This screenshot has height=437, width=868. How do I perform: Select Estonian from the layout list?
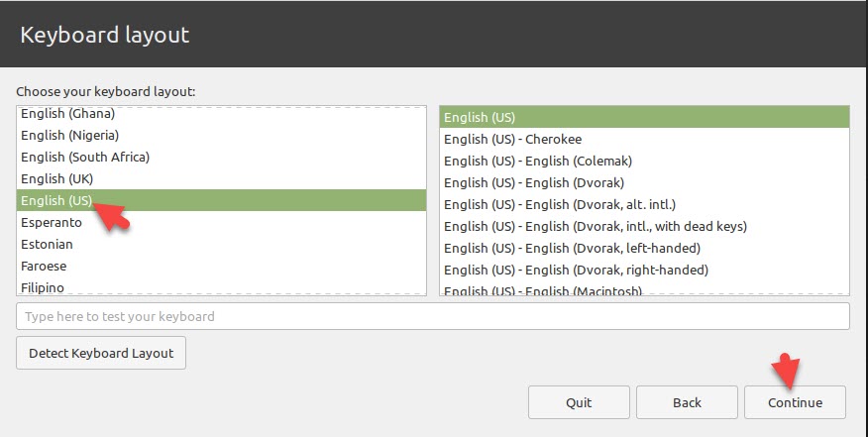tap(47, 244)
